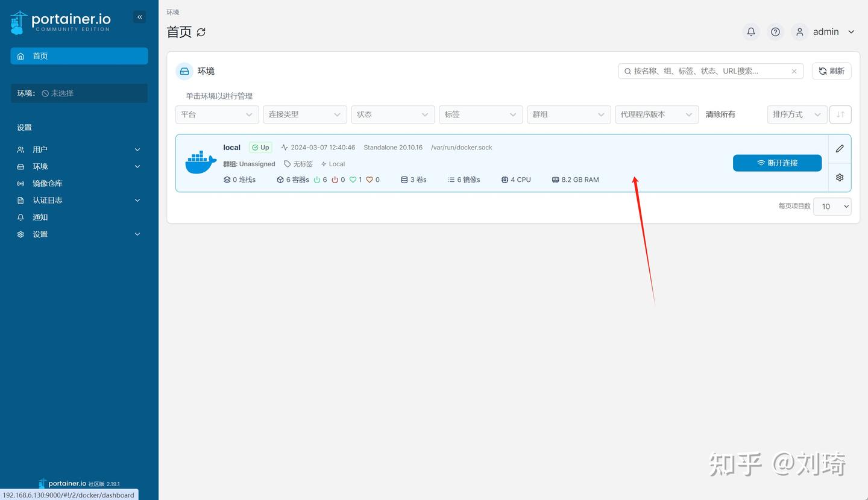Toggle sort direction with the arrows icon

point(840,114)
